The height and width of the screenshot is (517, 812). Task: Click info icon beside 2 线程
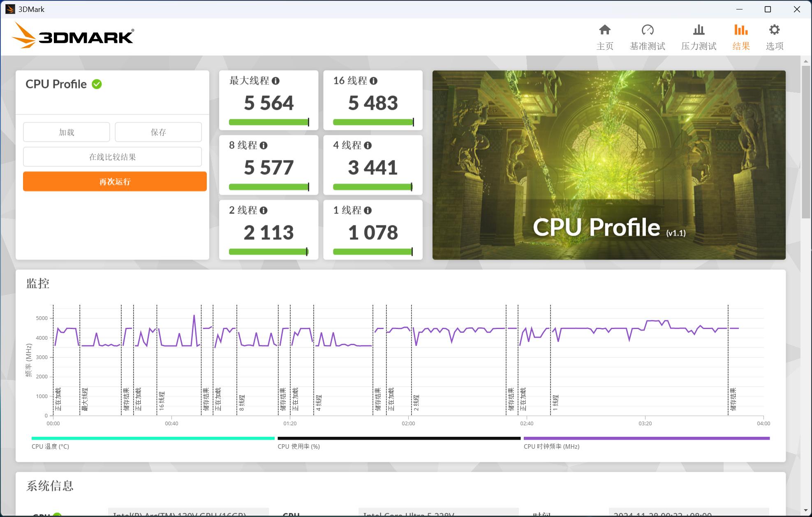click(264, 211)
